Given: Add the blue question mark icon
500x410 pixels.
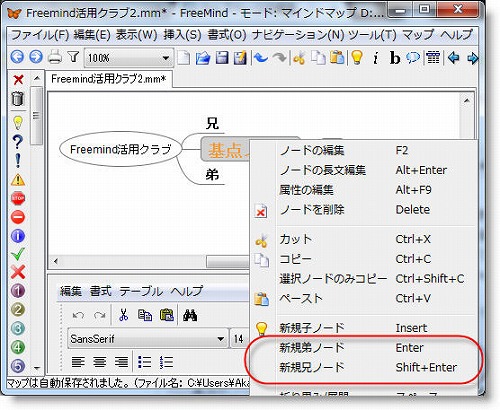Looking at the screenshot, I should (x=18, y=142).
